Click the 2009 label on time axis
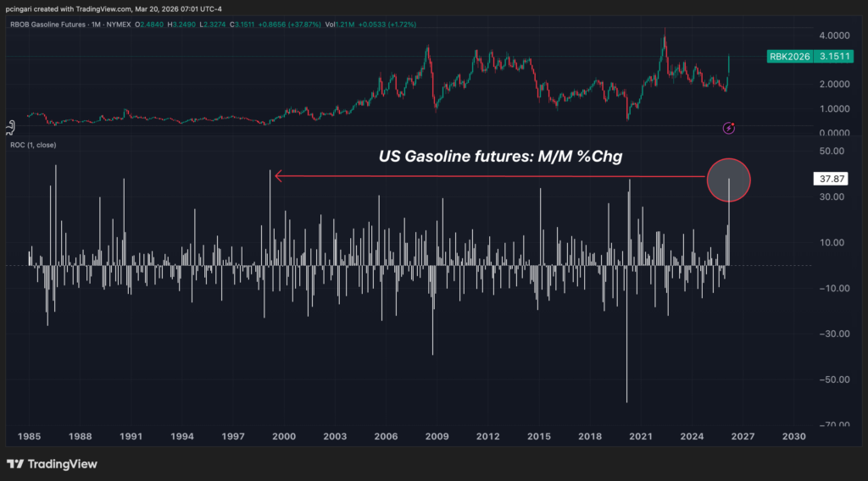 click(x=436, y=436)
